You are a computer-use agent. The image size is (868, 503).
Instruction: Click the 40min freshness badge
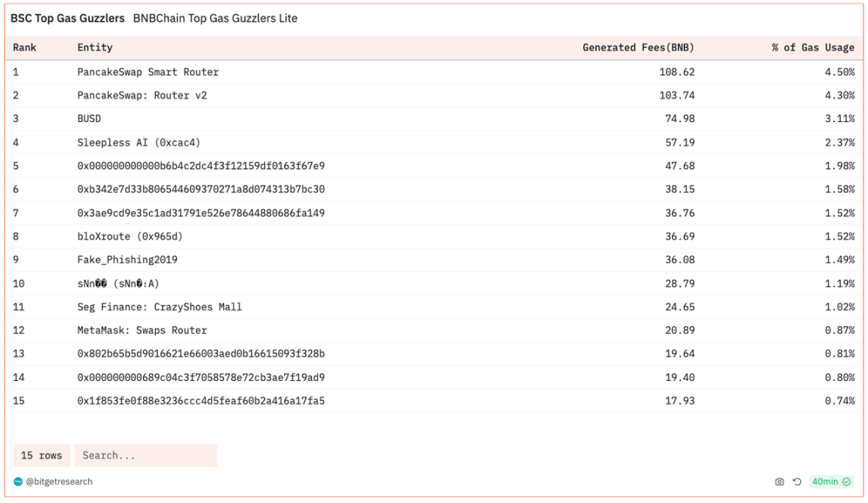click(831, 482)
